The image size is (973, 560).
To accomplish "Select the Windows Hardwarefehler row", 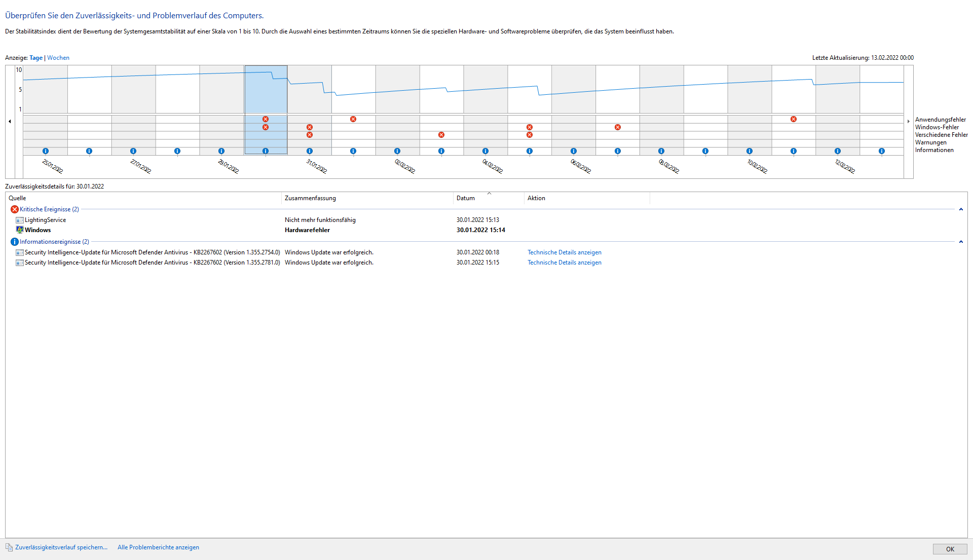I will tap(307, 230).
